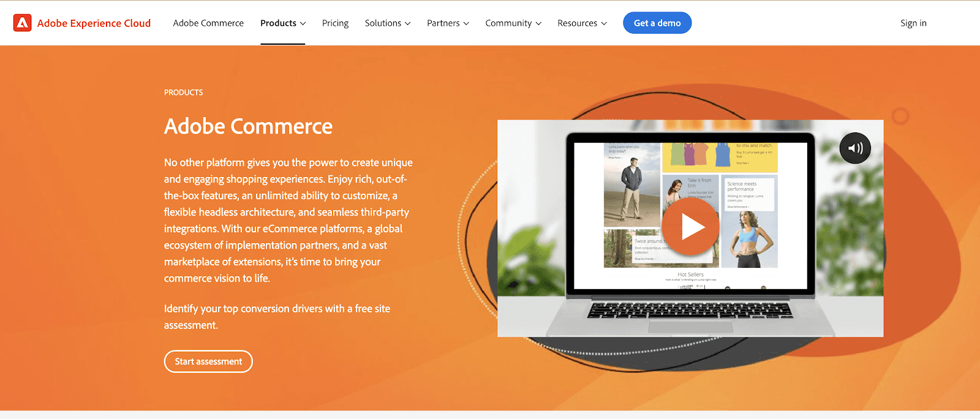Click the Adobe Commerce heading
Viewport: 980px width, 419px height.
(x=248, y=126)
